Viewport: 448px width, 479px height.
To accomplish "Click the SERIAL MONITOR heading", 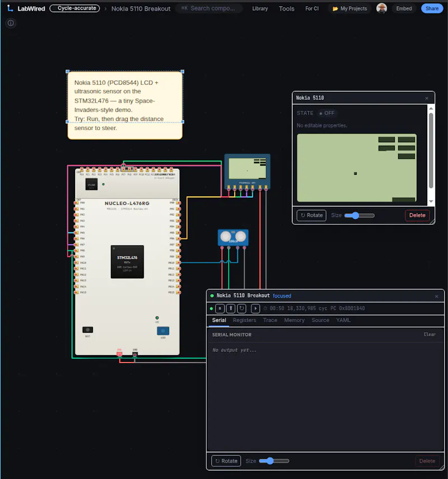I will (x=232, y=335).
